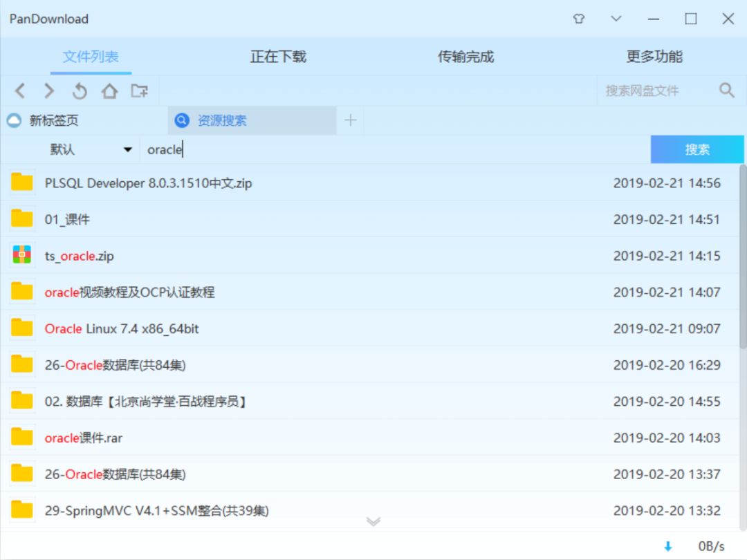Select the 资源搜索 tab

pyautogui.click(x=252, y=120)
